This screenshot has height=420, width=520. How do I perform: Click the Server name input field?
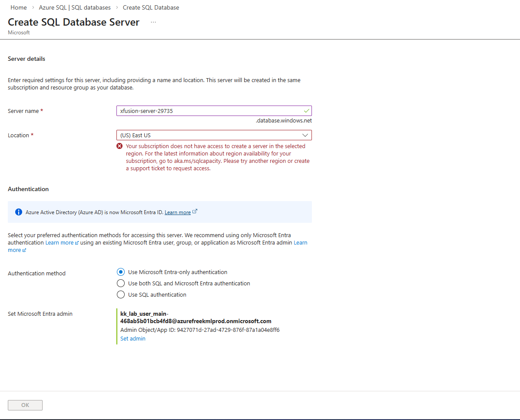pyautogui.click(x=214, y=111)
